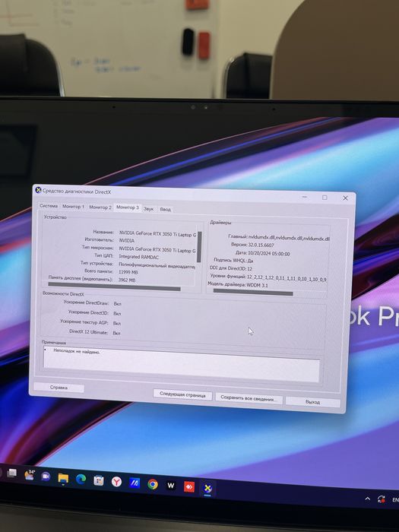Image resolution: width=399 pixels, height=532 pixels.
Task: Open the purple video chat taskbar icon
Action: 46,477
